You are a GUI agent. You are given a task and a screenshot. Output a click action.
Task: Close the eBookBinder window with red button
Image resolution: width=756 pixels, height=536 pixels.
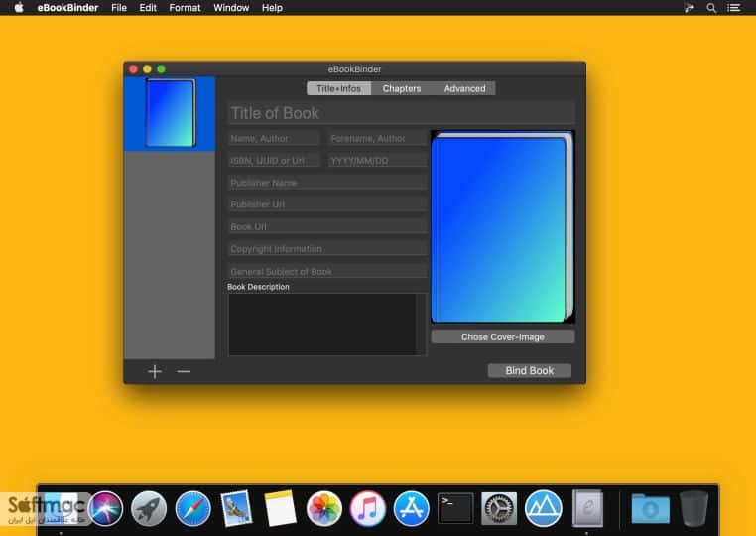[x=134, y=69]
